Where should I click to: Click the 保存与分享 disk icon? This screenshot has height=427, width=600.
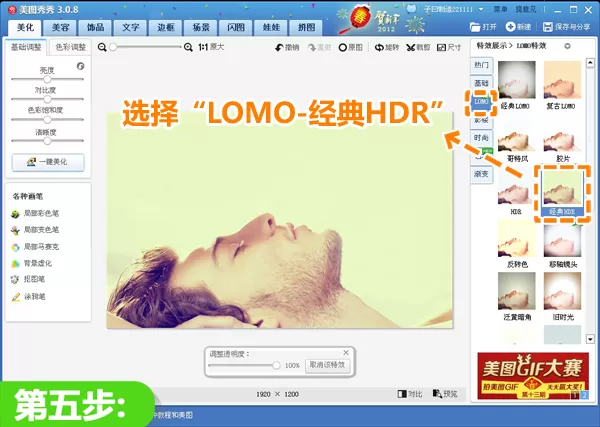pyautogui.click(x=548, y=26)
